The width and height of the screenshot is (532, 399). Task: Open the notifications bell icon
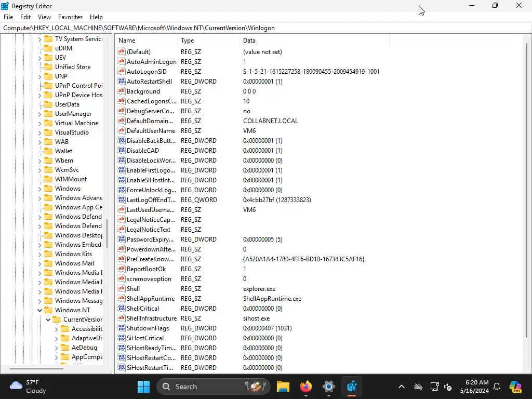[497, 387]
